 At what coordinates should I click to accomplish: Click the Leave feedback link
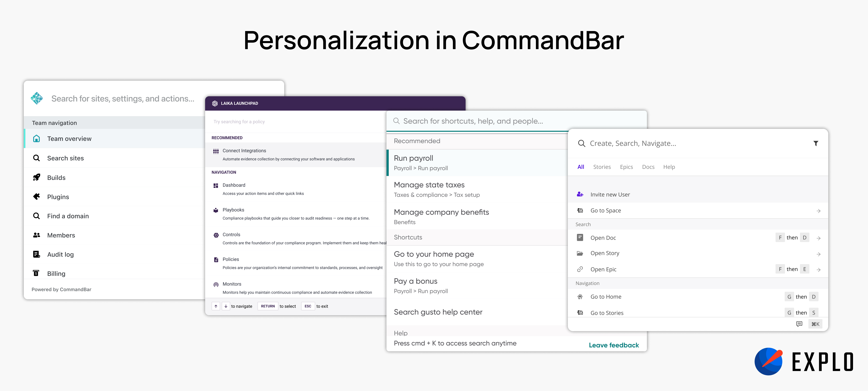point(614,345)
